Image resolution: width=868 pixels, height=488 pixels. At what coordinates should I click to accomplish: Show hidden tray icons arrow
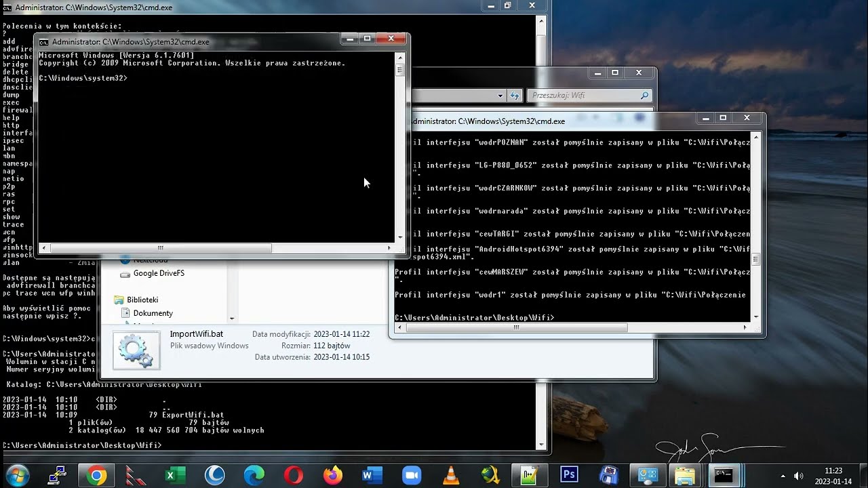click(x=783, y=476)
